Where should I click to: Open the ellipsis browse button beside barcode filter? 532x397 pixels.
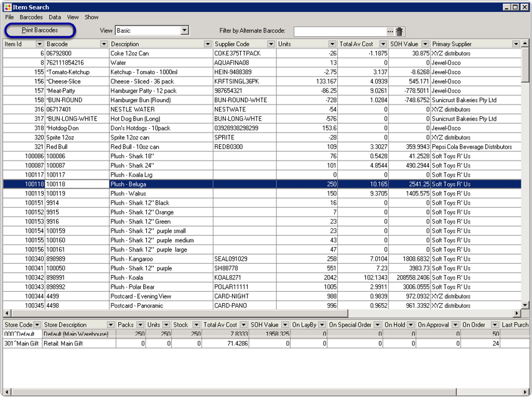click(x=390, y=31)
